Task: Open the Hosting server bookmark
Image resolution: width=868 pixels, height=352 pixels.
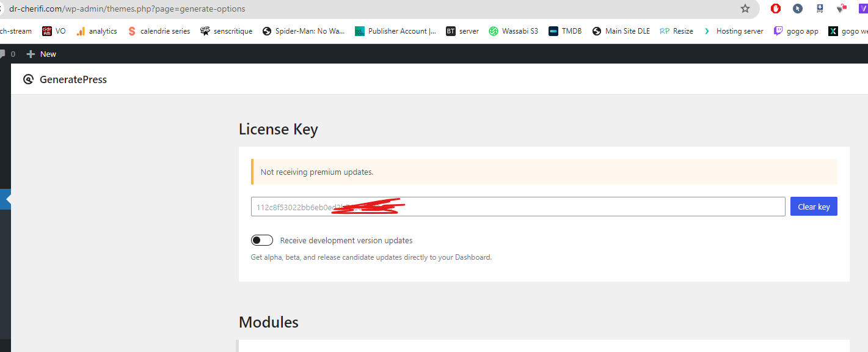Action: click(734, 31)
